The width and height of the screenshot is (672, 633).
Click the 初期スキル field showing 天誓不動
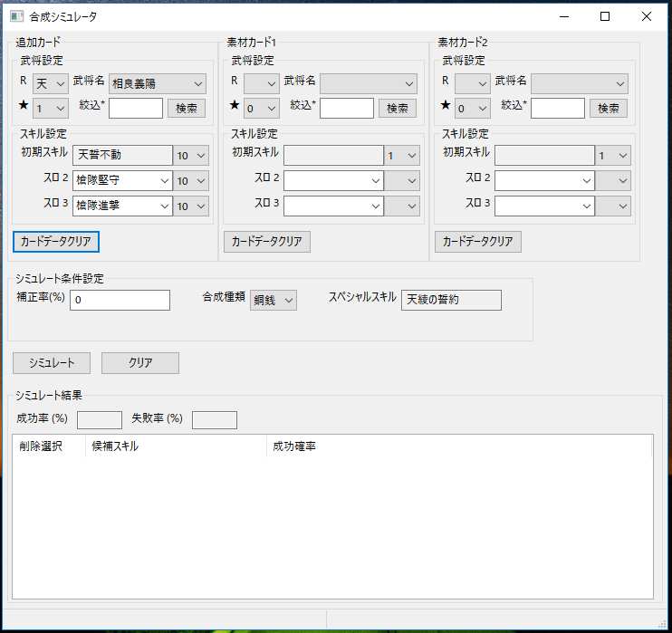pyautogui.click(x=122, y=155)
